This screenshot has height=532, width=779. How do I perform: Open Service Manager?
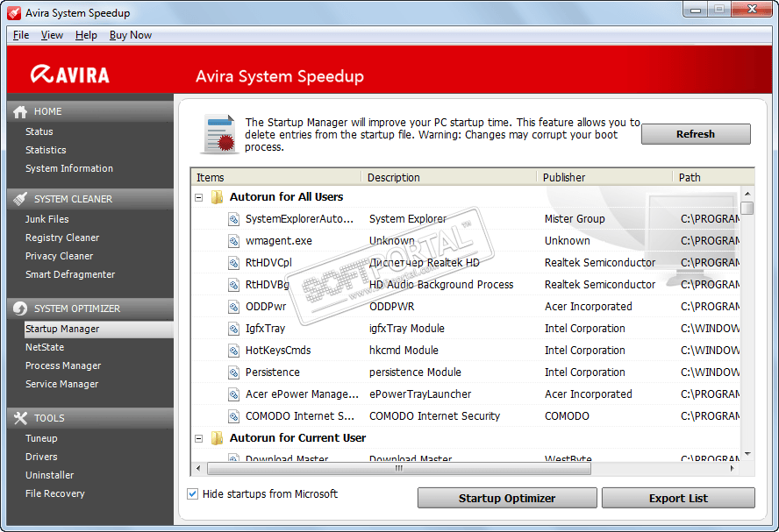click(61, 384)
